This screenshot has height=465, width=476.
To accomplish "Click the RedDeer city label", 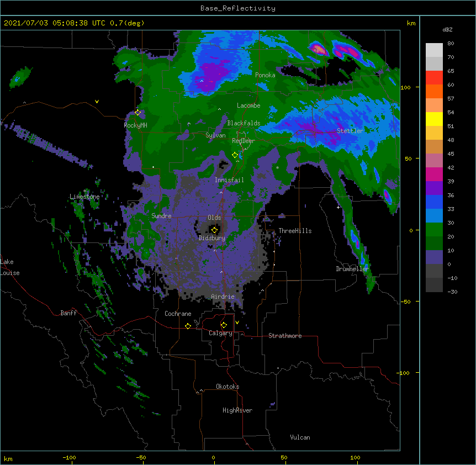I will [244, 141].
